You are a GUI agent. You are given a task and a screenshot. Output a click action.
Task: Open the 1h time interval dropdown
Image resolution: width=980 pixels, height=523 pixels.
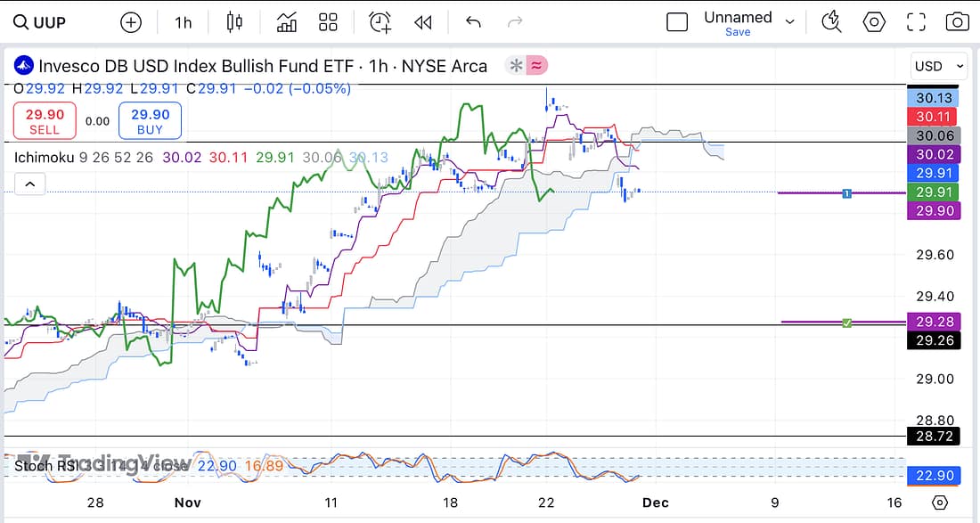click(183, 22)
